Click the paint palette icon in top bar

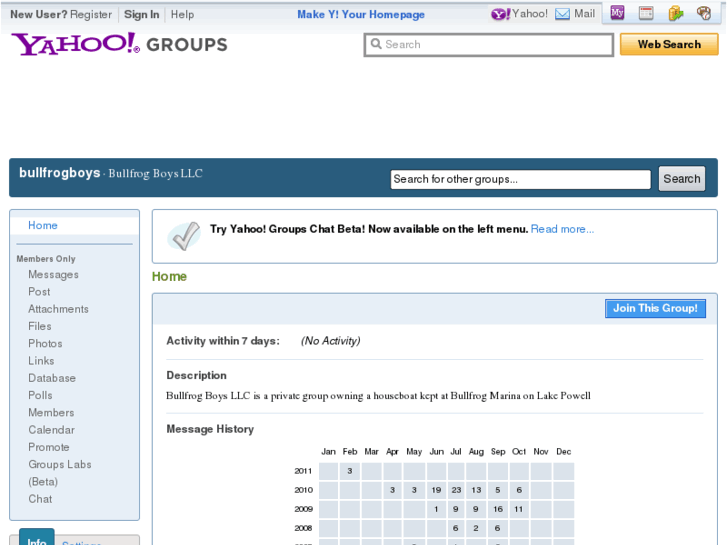pyautogui.click(x=704, y=13)
